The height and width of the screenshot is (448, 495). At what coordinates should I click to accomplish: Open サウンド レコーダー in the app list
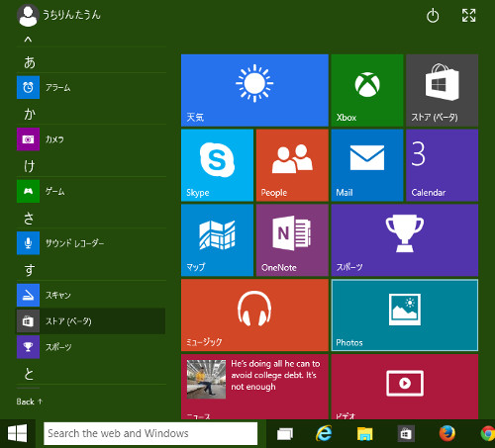click(91, 243)
